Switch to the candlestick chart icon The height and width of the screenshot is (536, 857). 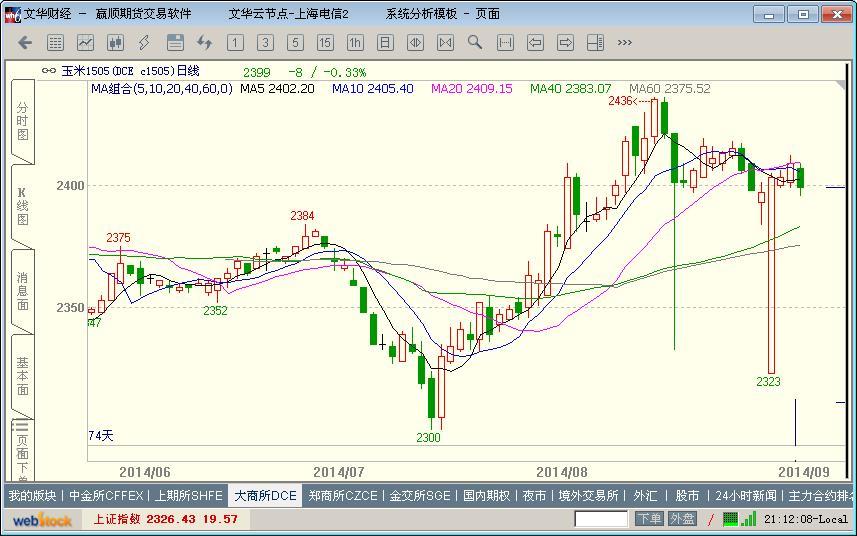point(115,43)
